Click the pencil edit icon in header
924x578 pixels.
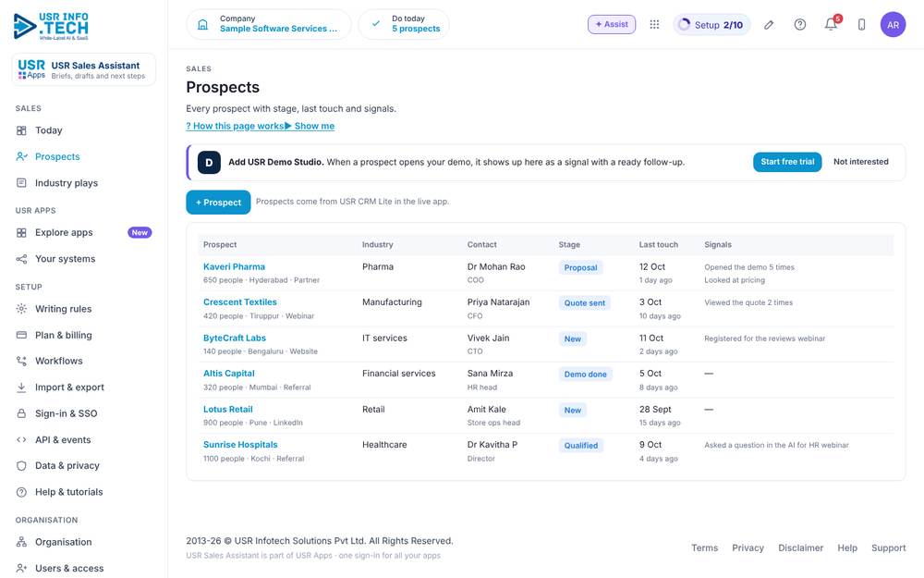[769, 25]
